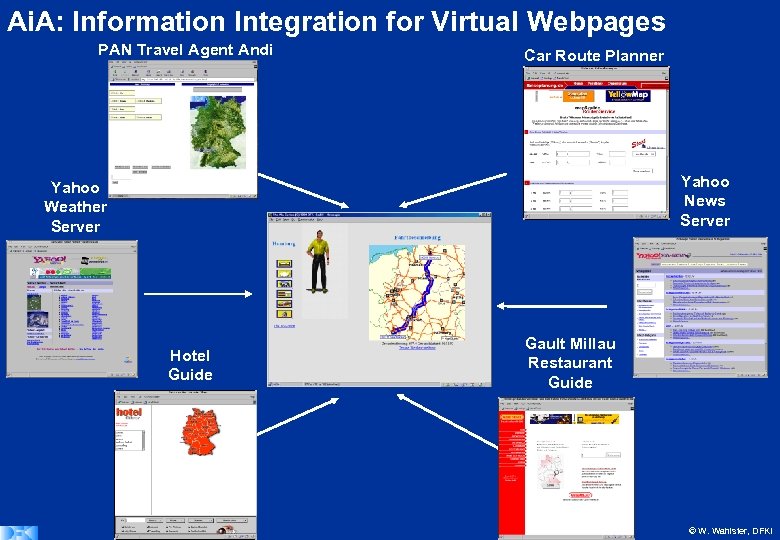Open the blue link below the route map

coord(417,348)
